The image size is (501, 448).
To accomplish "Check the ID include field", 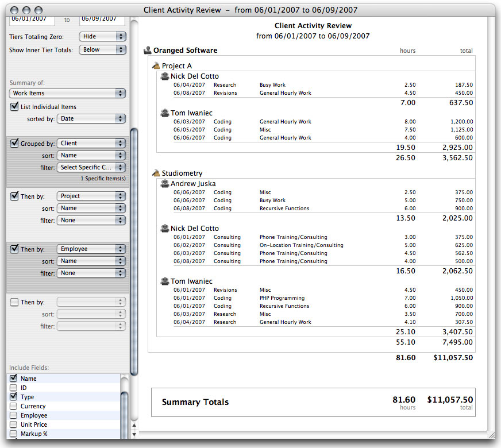I will click(13, 388).
